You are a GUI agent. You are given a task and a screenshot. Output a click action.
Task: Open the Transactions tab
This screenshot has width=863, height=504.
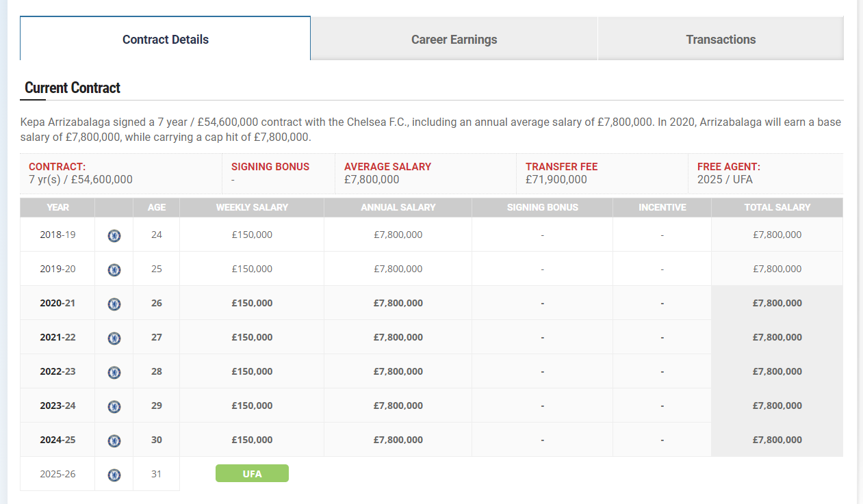721,39
